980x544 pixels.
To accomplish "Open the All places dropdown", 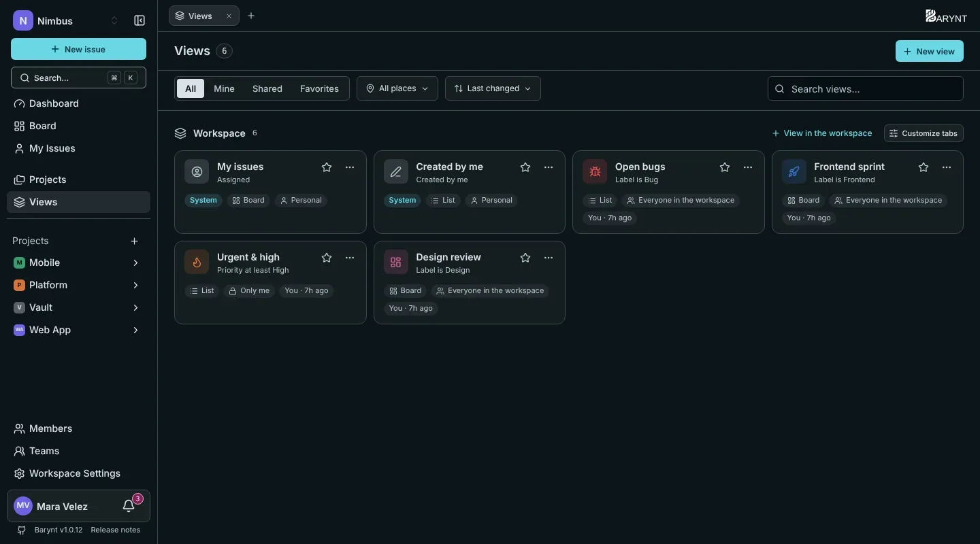I will click(397, 88).
